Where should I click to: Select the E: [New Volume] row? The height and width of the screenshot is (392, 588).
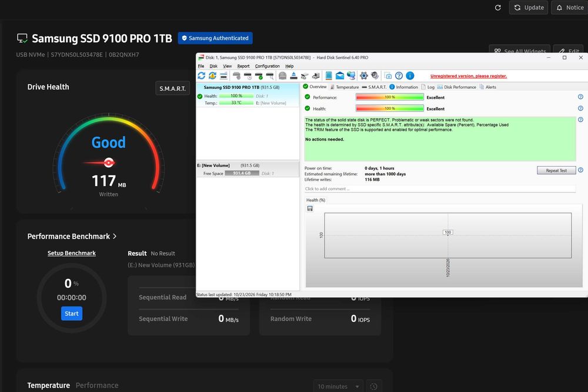248,170
